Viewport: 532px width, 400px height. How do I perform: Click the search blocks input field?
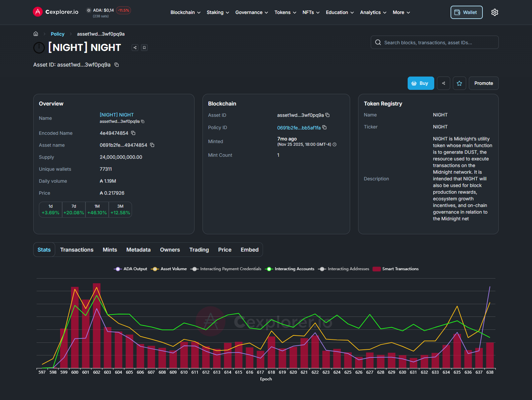click(x=435, y=42)
